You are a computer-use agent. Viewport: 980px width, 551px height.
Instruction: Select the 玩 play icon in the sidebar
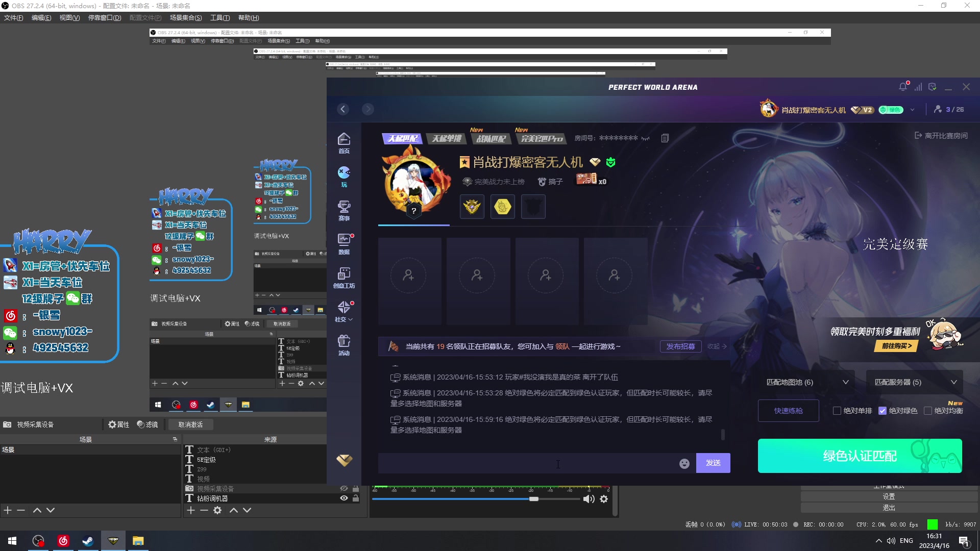coord(344,177)
